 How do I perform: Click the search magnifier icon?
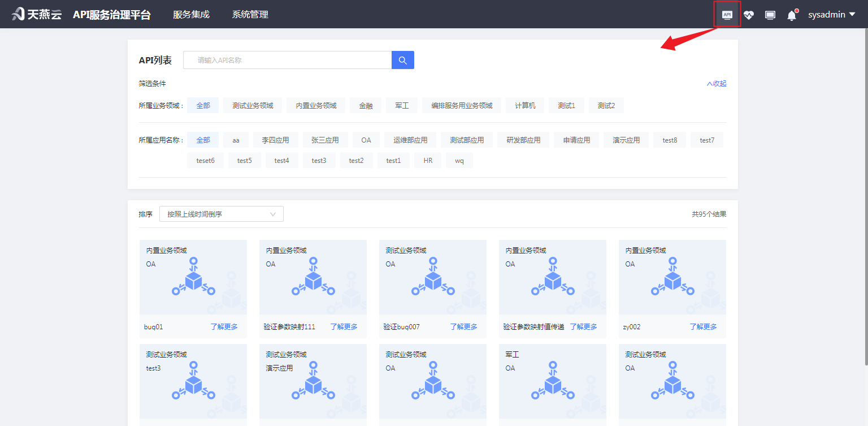pyautogui.click(x=402, y=59)
